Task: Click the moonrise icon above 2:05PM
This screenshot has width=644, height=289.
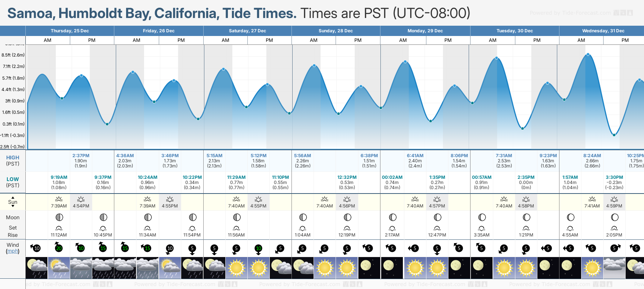Action: pyautogui.click(x=614, y=228)
